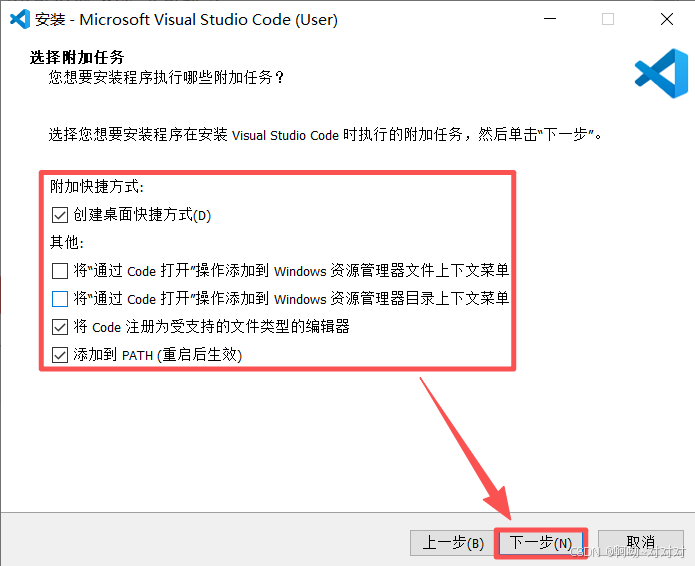
Task: Click the large VS Code logo
Action: tap(661, 74)
